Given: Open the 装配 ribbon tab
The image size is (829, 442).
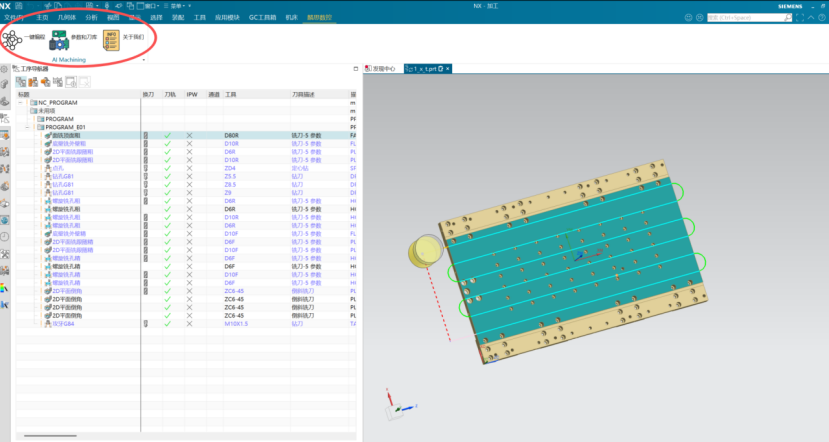Looking at the screenshot, I should (x=176, y=18).
